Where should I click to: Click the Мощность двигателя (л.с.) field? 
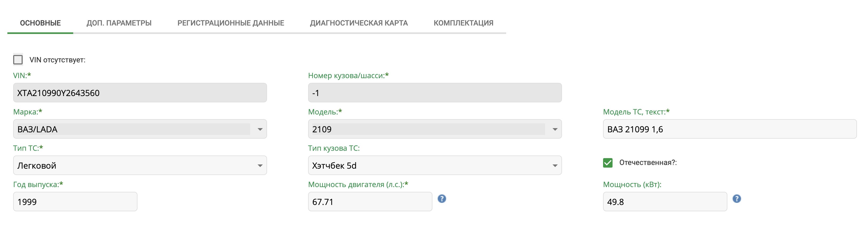point(370,202)
